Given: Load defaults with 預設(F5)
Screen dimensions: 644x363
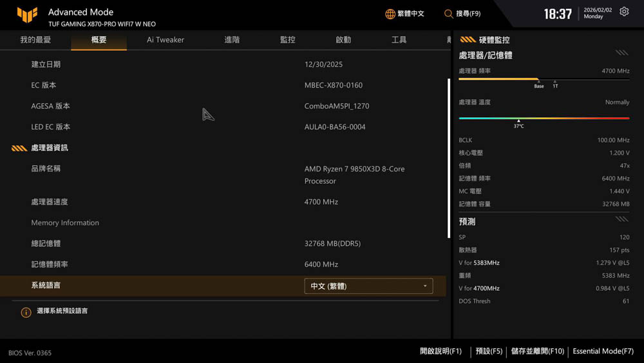Looking at the screenshot, I should [489, 351].
